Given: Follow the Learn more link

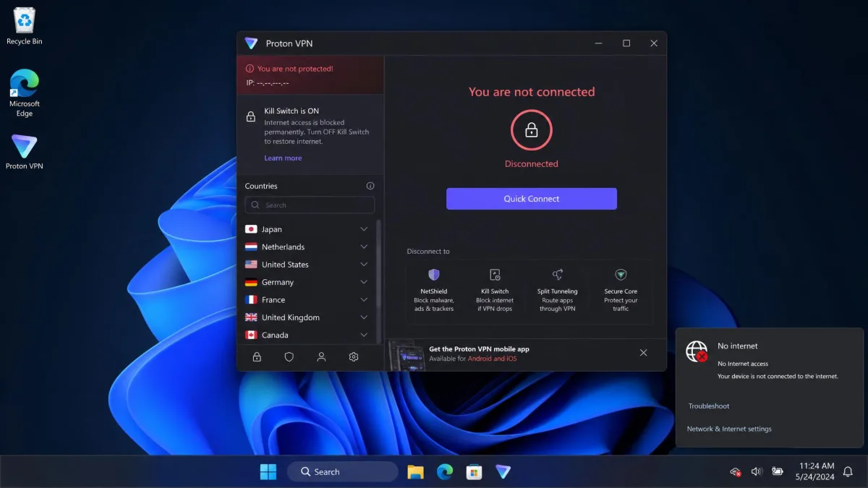Looking at the screenshot, I should (283, 158).
